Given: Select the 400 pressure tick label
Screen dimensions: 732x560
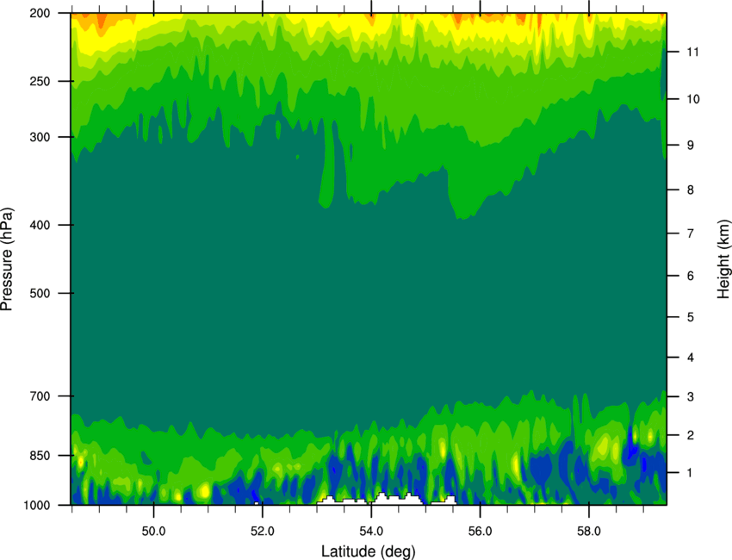Looking at the screenshot, I should (x=40, y=225).
